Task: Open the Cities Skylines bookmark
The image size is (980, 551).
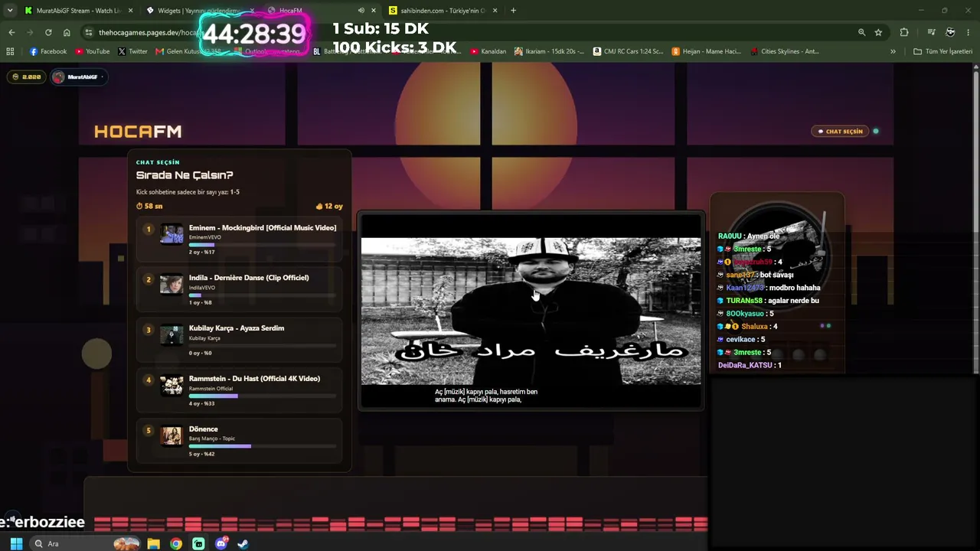Action: point(785,51)
